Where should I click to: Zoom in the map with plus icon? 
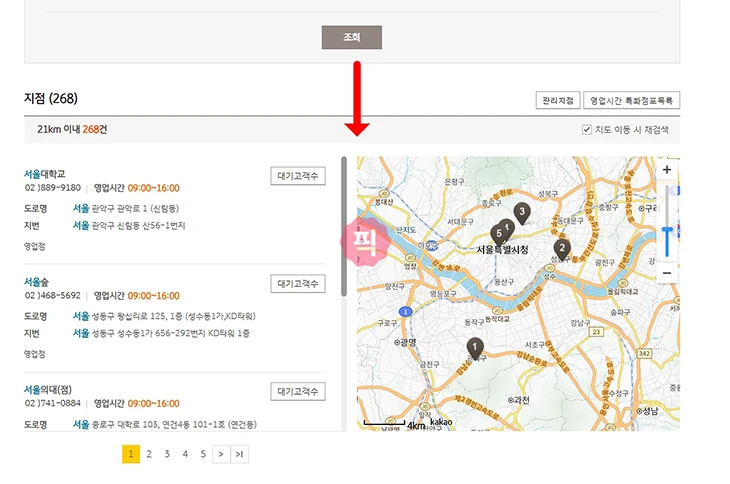point(667,169)
